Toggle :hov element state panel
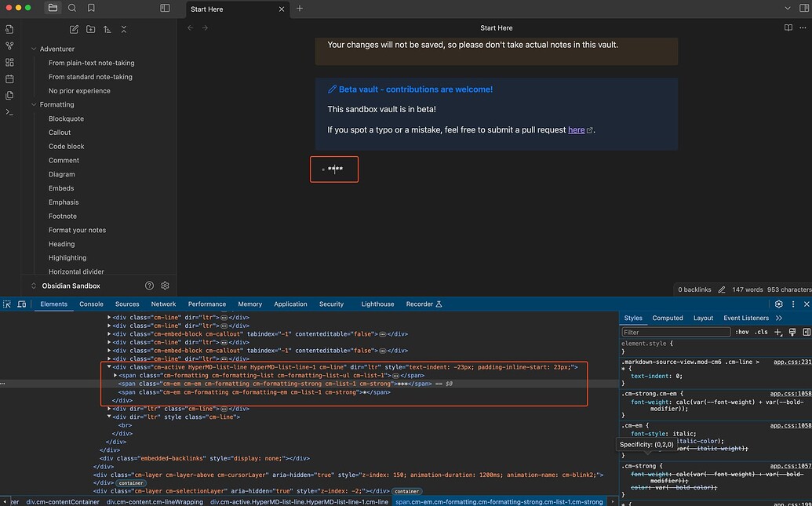The height and width of the screenshot is (506, 812). point(742,332)
